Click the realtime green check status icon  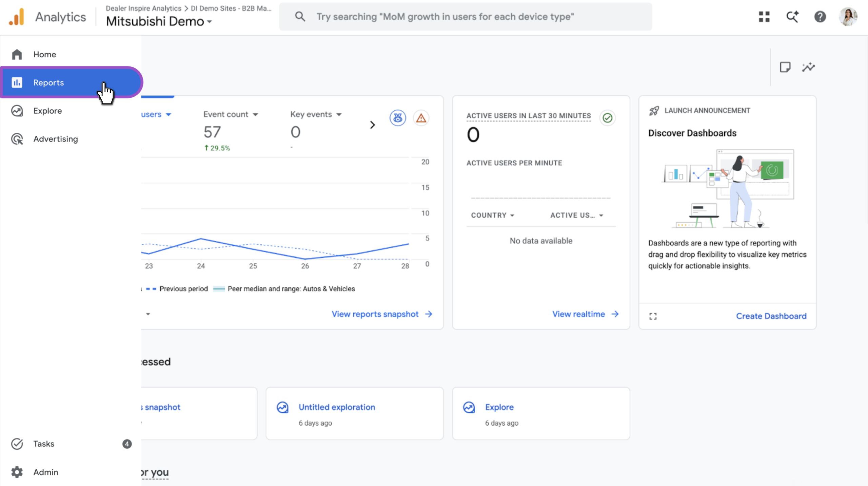coord(607,118)
